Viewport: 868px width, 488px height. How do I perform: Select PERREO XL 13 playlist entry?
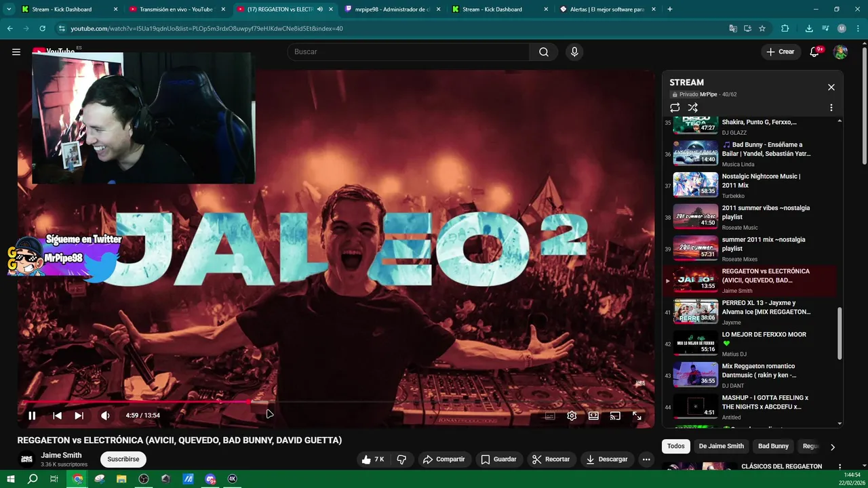749,312
